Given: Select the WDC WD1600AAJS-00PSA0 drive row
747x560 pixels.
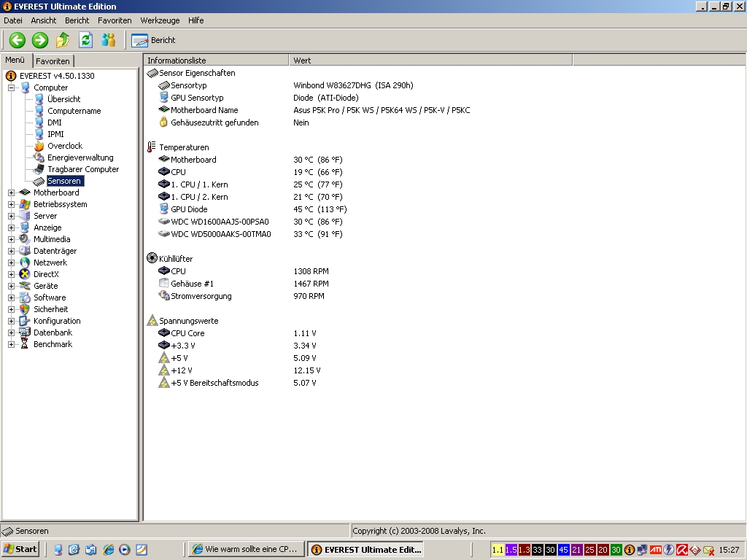Looking at the screenshot, I should (250, 222).
